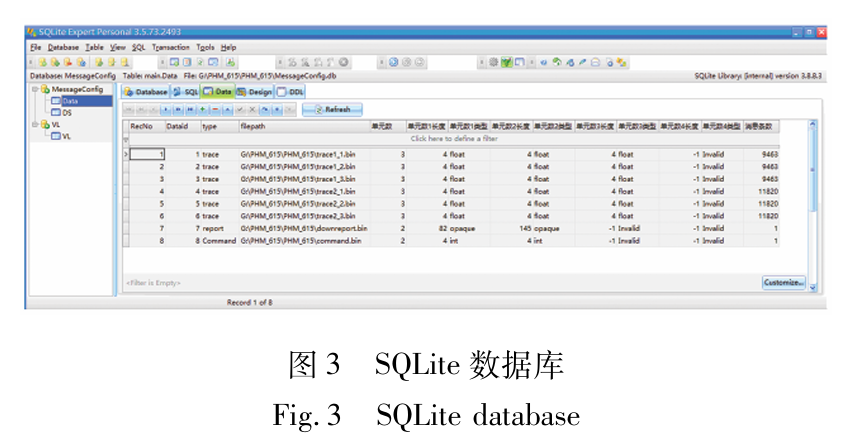Click the type column header
Image resolution: width=848 pixels, height=442 pixels.
[220, 126]
